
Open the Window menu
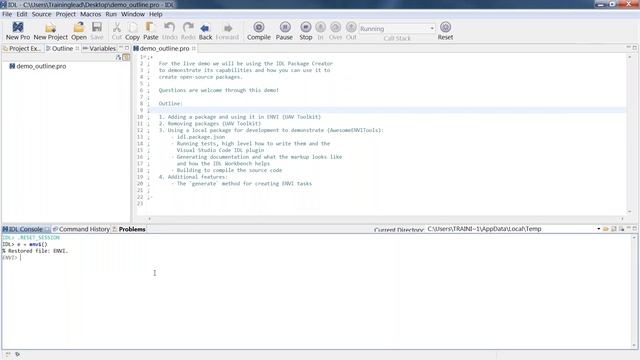coord(133,14)
